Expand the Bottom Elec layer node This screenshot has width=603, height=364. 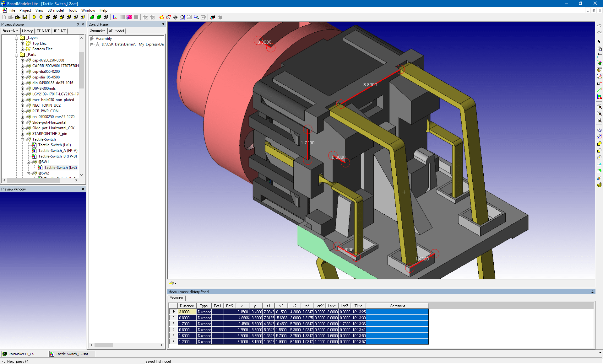[x=23, y=49]
